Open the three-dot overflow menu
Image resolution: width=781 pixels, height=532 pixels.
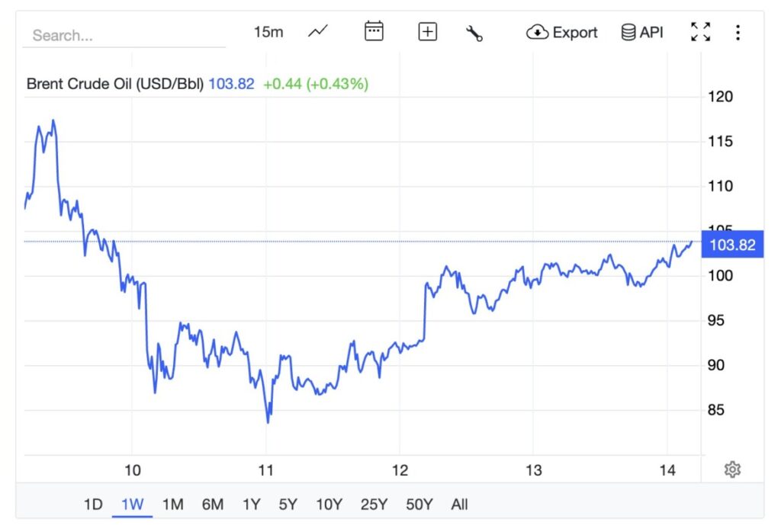click(x=737, y=31)
